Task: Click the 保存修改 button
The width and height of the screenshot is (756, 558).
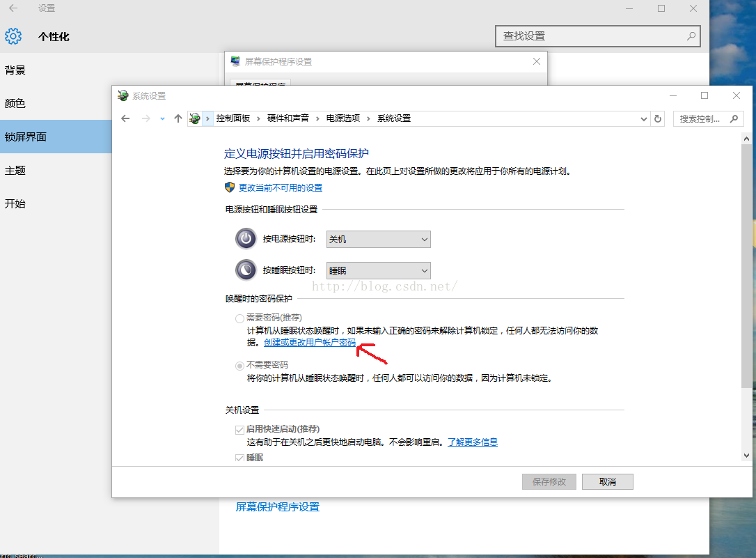Action: (549, 481)
